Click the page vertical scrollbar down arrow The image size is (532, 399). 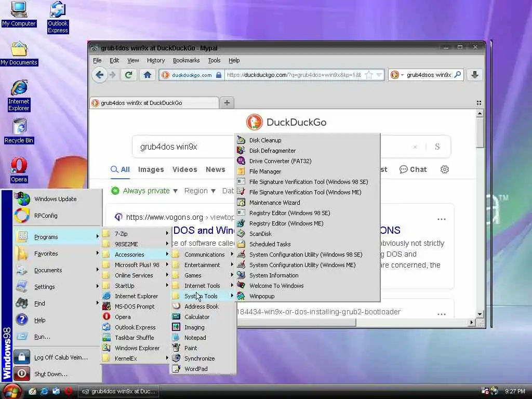click(x=480, y=314)
